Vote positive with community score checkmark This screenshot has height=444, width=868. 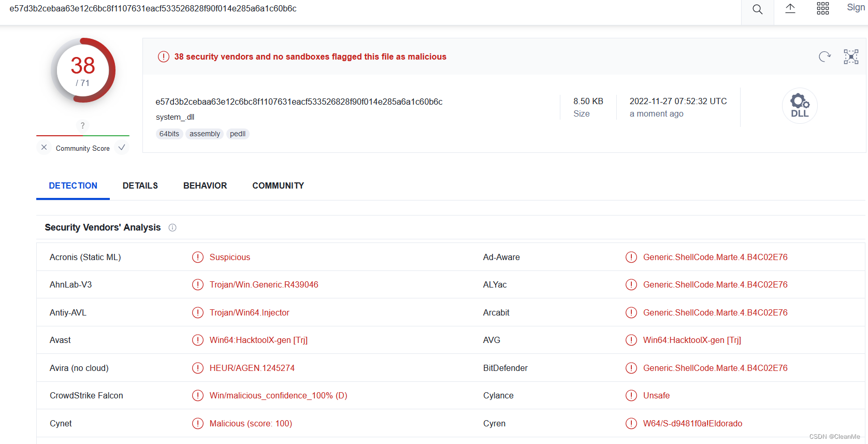[122, 148]
